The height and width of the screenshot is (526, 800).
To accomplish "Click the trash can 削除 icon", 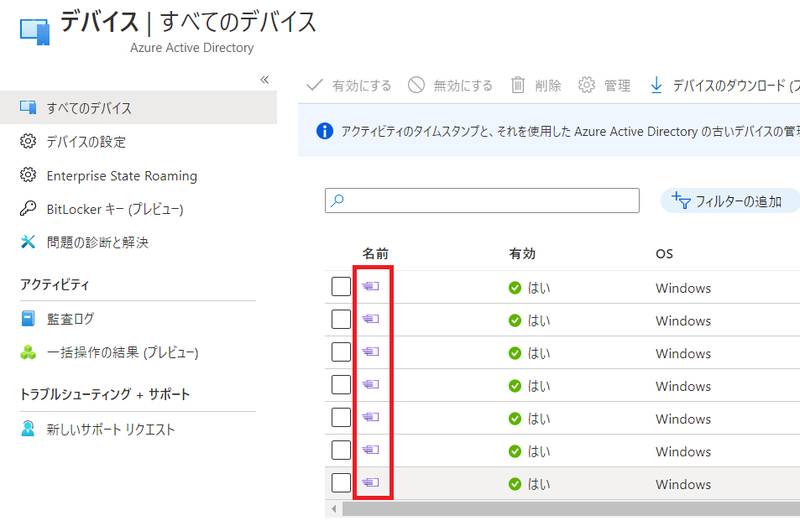I will 517,85.
